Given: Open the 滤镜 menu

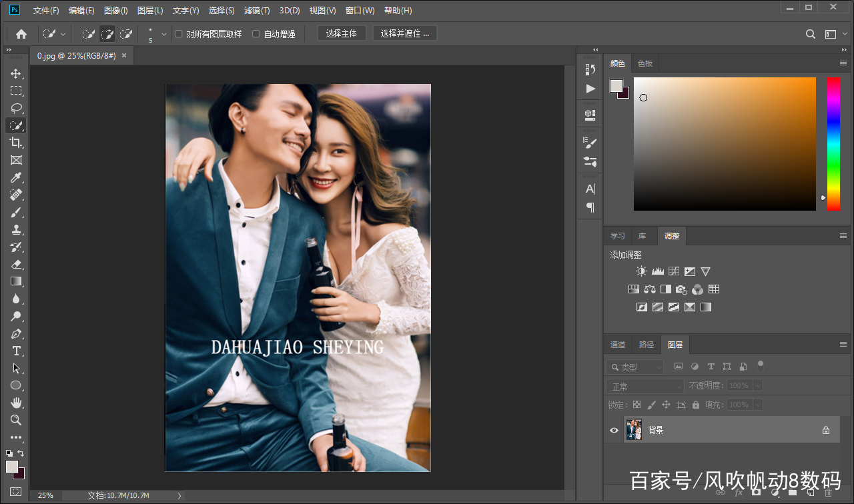Looking at the screenshot, I should [x=257, y=10].
